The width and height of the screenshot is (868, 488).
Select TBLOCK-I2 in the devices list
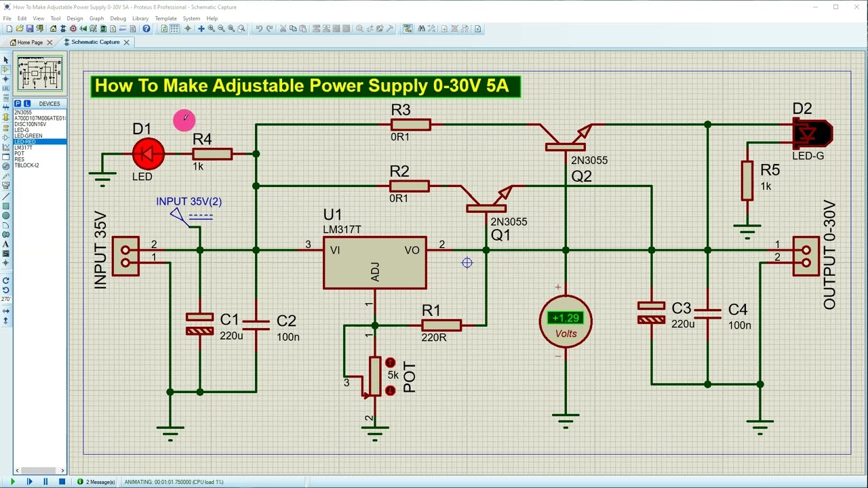(40, 165)
